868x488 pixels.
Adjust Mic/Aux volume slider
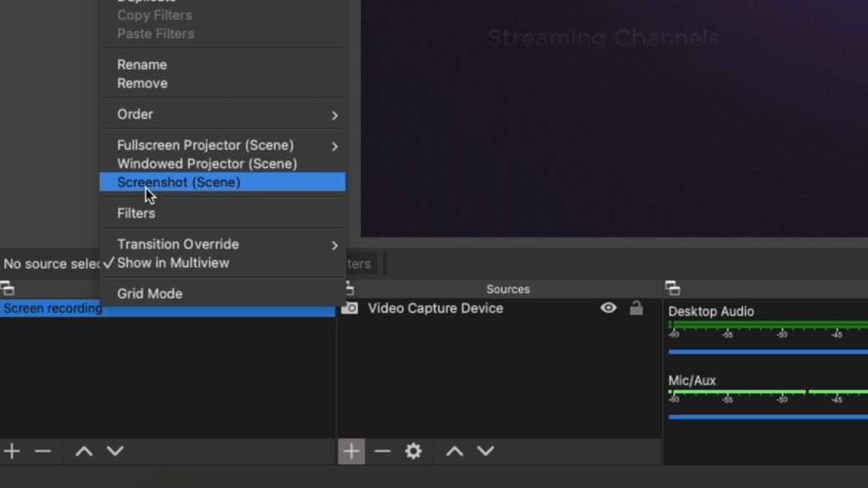tap(768, 417)
